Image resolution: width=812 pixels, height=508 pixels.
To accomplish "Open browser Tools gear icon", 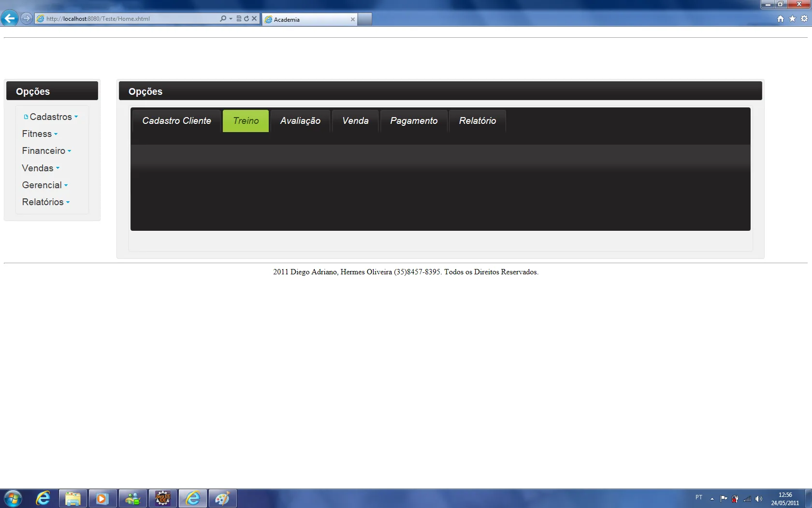I will [804, 18].
